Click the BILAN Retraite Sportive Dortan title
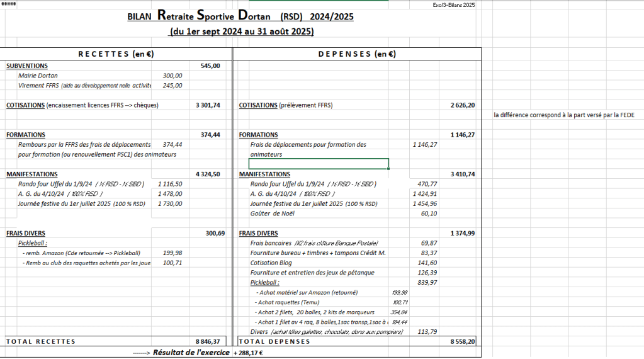 coord(240,16)
